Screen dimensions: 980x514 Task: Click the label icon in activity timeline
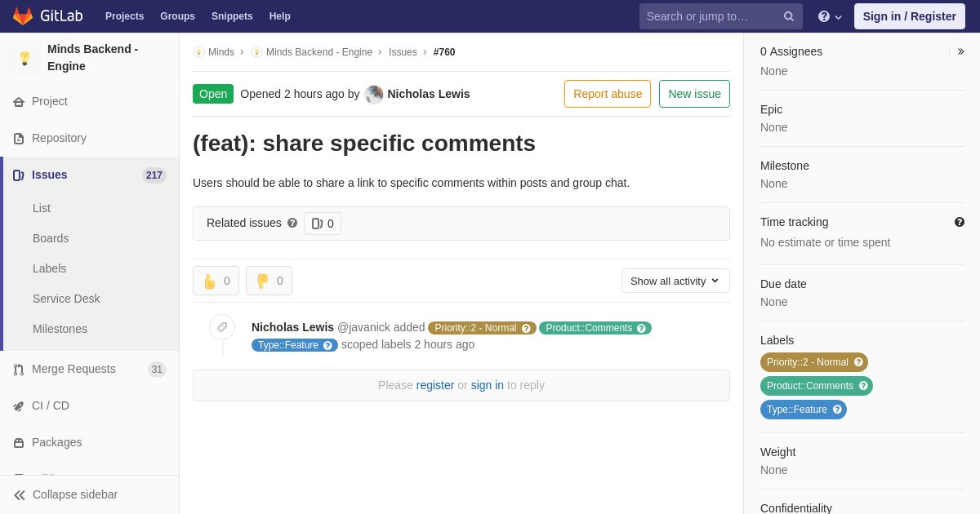pos(222,328)
